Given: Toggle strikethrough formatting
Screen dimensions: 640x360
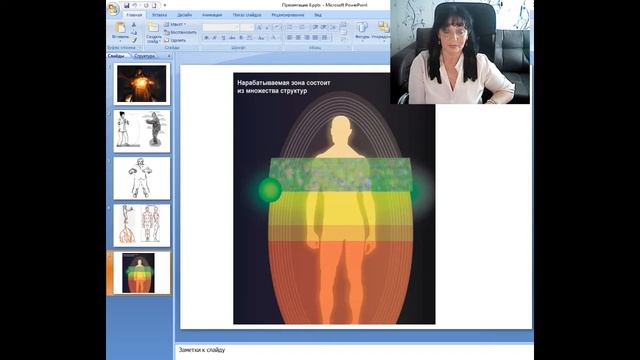Looking at the screenshot, I should click(x=231, y=38).
